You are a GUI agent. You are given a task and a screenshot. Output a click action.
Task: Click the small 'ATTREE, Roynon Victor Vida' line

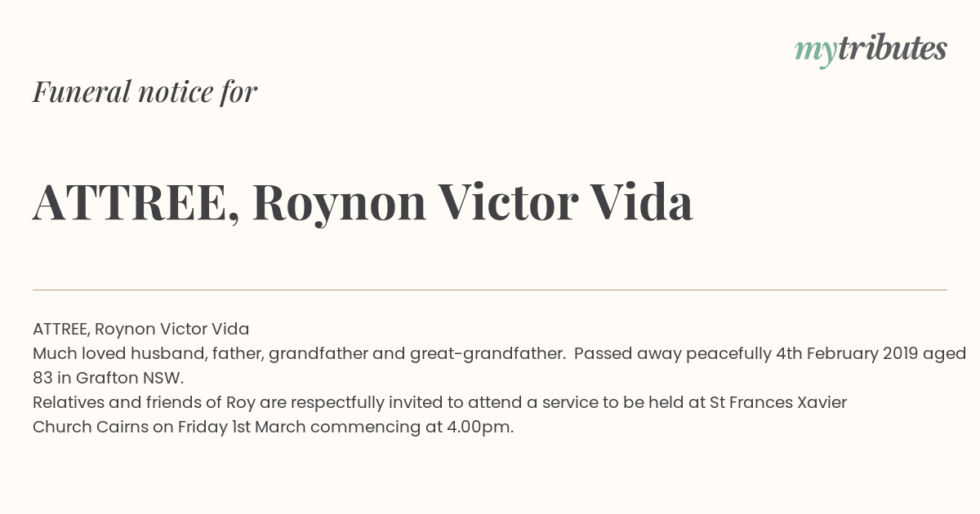click(x=141, y=330)
